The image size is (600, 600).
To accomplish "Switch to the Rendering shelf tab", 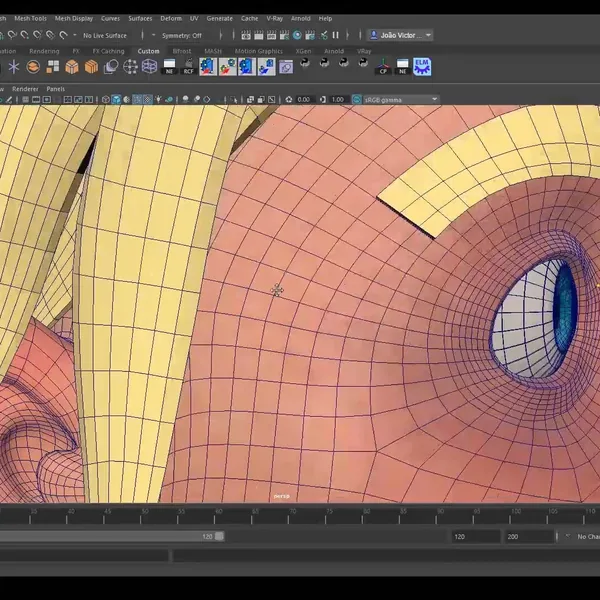I will tap(44, 51).
